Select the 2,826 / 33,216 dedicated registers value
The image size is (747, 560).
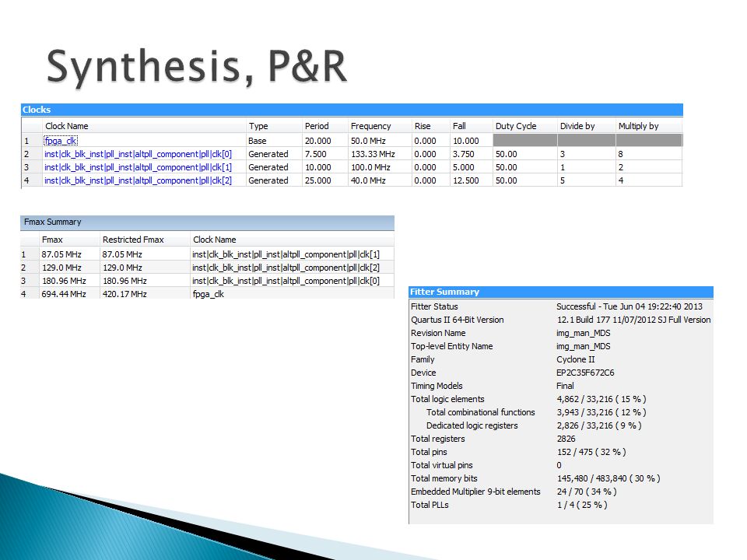tap(599, 426)
